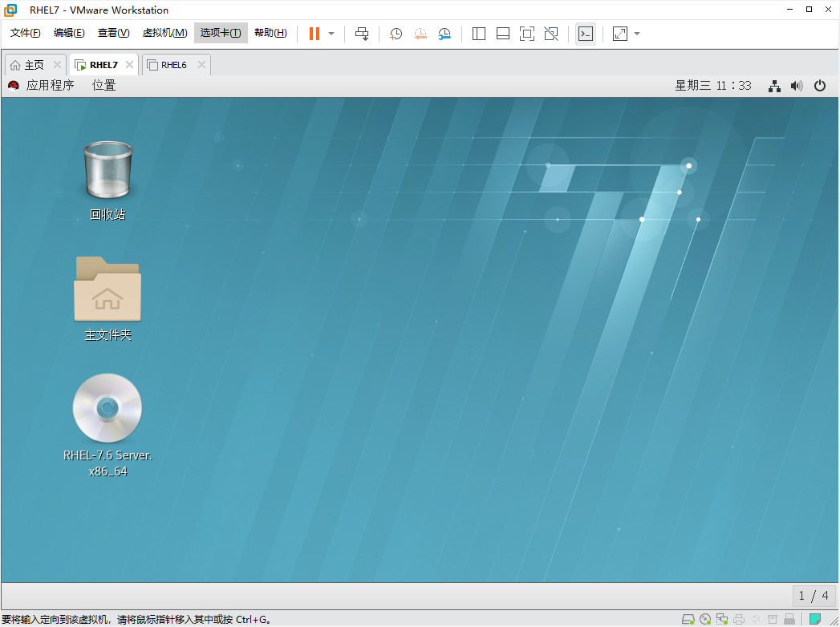Click the teal message log note icon
This screenshot has height=627, width=840.
pyautogui.click(x=815, y=620)
